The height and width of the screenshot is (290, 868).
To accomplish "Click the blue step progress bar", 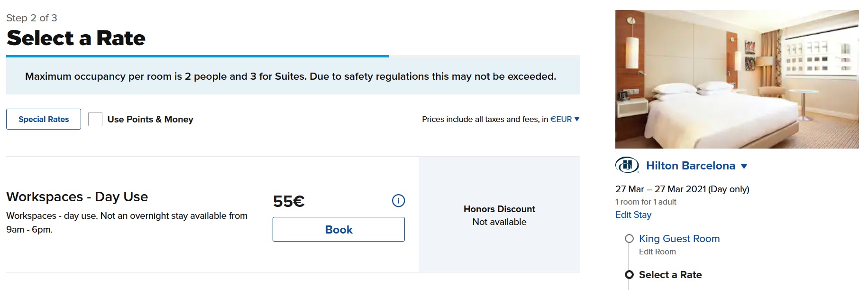I will [x=197, y=56].
